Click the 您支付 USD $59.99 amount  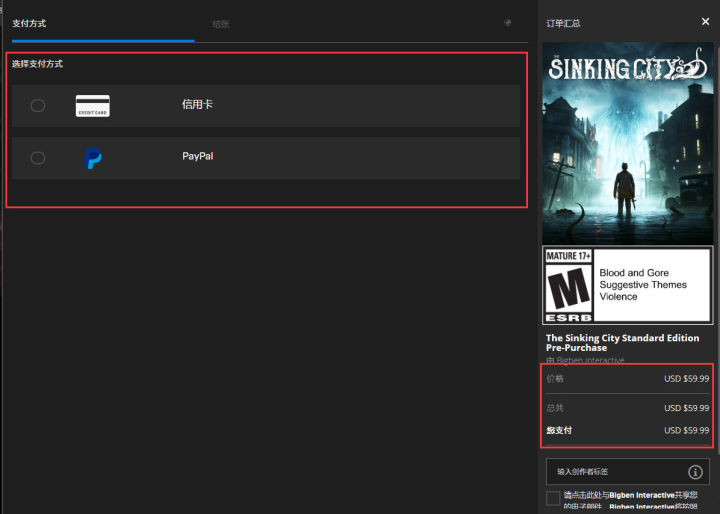686,431
